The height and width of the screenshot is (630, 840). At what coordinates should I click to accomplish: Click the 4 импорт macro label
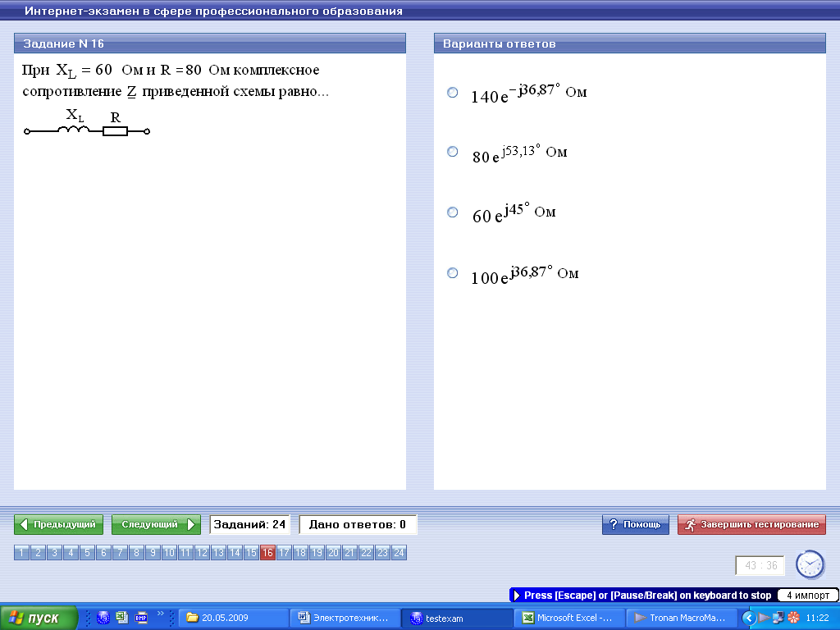[808, 596]
